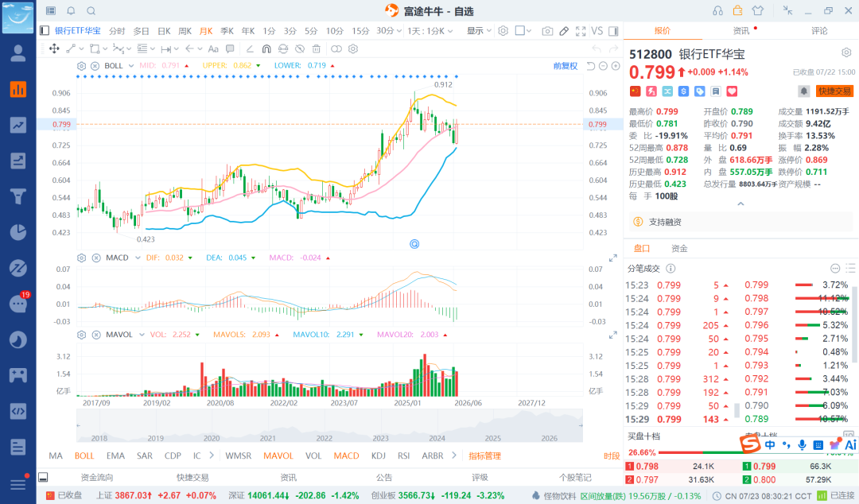
Task: Open the 个股笔记 bottom panel
Action: click(x=575, y=478)
